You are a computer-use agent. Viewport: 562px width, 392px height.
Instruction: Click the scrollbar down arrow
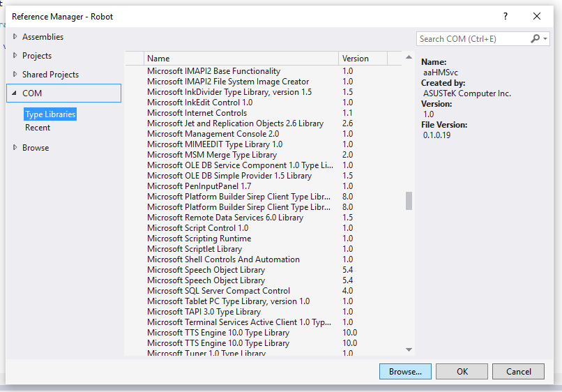coord(409,349)
